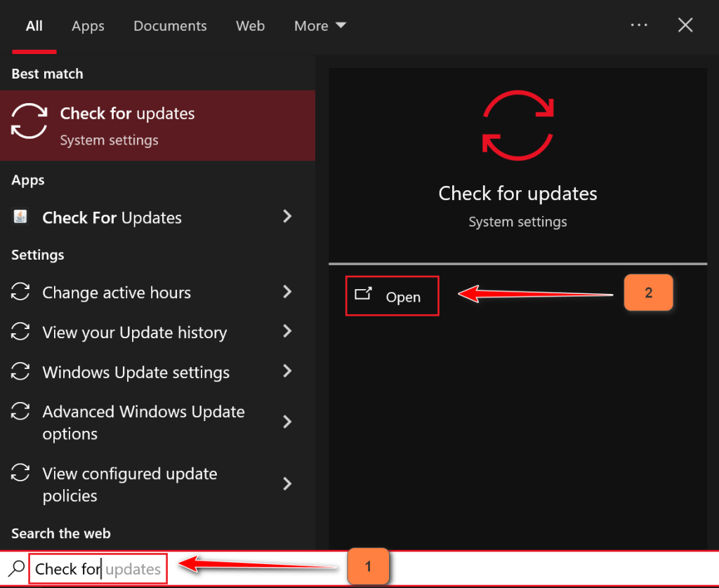The image size is (719, 588).
Task: Click Check for updates title in preview pane
Action: [517, 194]
